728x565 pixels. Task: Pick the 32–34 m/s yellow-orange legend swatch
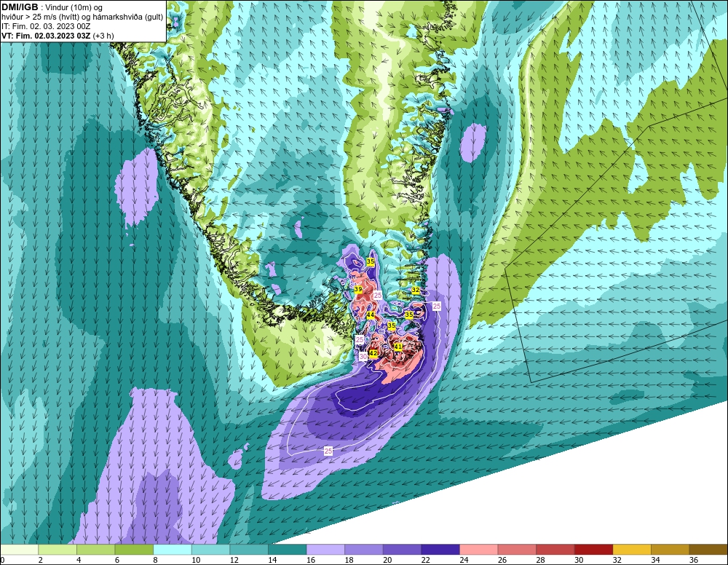pos(632,550)
